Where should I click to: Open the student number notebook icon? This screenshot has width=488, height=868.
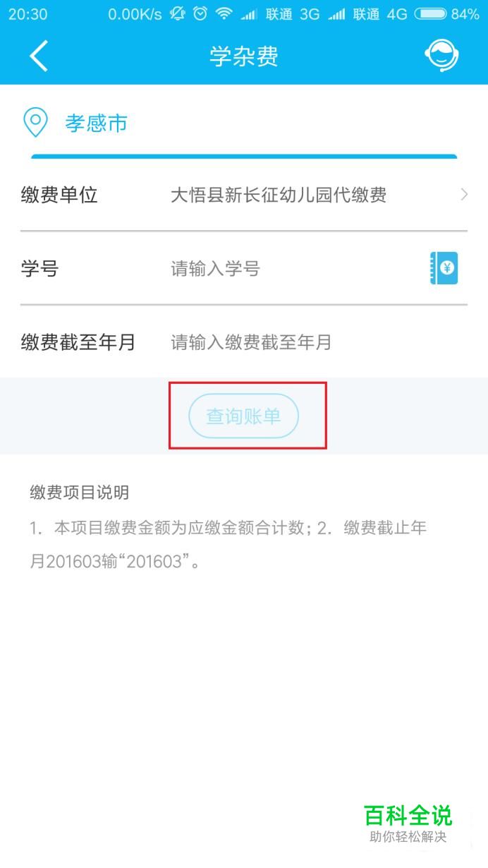click(444, 268)
